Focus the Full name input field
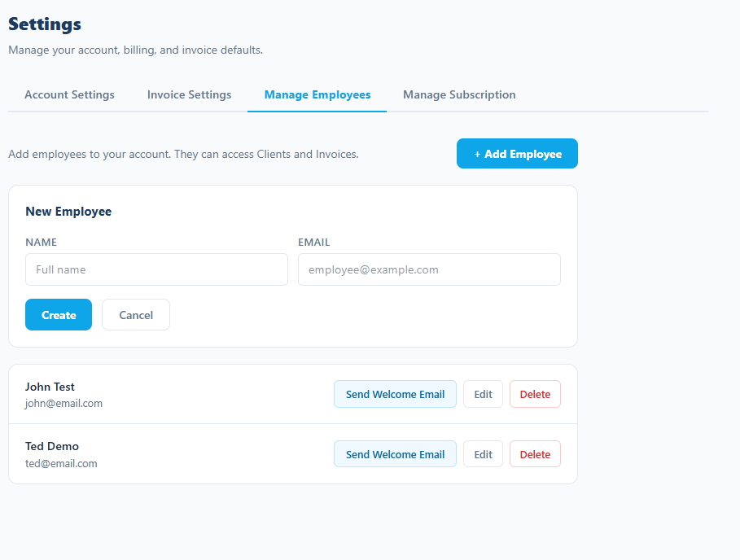The width and height of the screenshot is (740, 560). click(156, 269)
